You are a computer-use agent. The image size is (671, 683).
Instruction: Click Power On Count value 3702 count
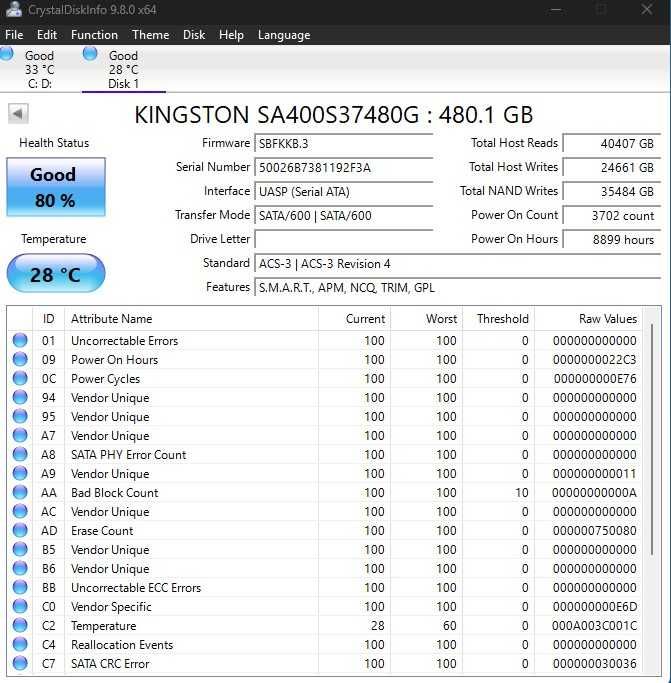pos(612,216)
